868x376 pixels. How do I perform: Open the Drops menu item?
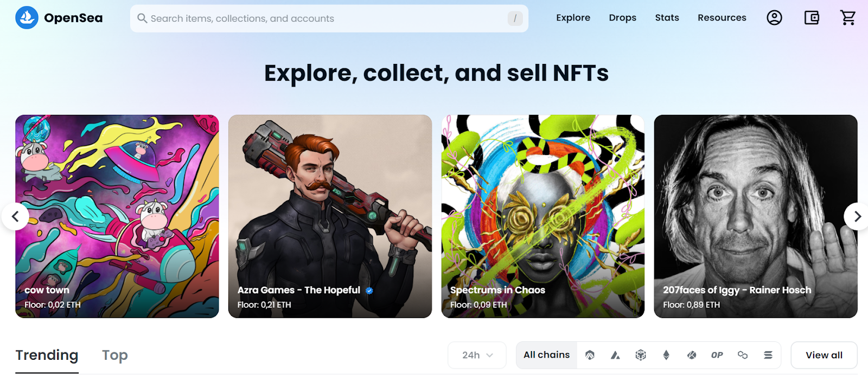point(622,17)
